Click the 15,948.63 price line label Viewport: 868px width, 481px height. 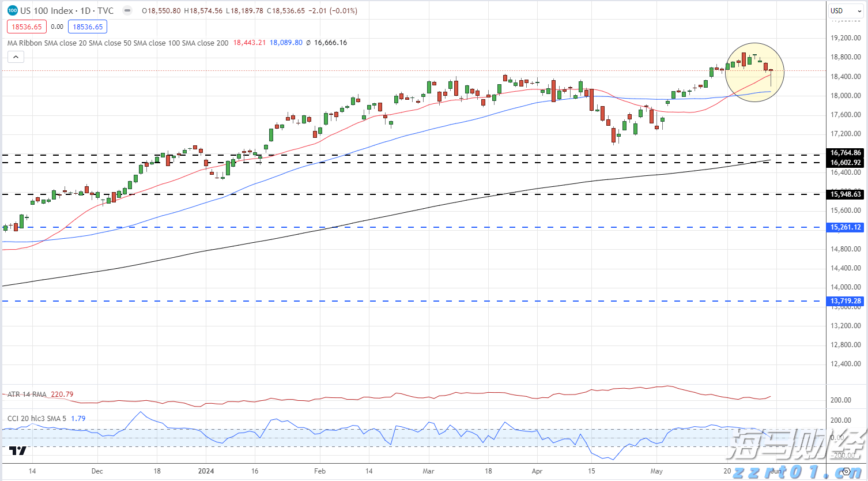846,194
